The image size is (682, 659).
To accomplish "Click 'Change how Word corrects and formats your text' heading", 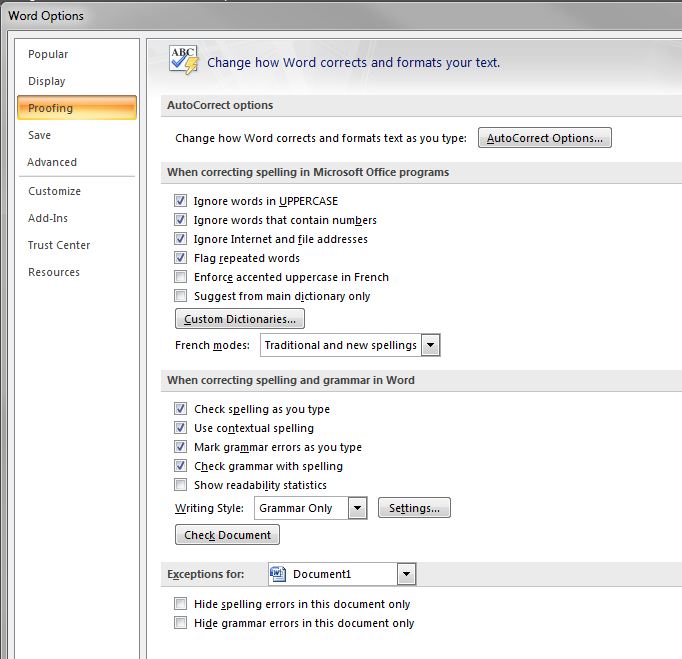I will pos(354,62).
